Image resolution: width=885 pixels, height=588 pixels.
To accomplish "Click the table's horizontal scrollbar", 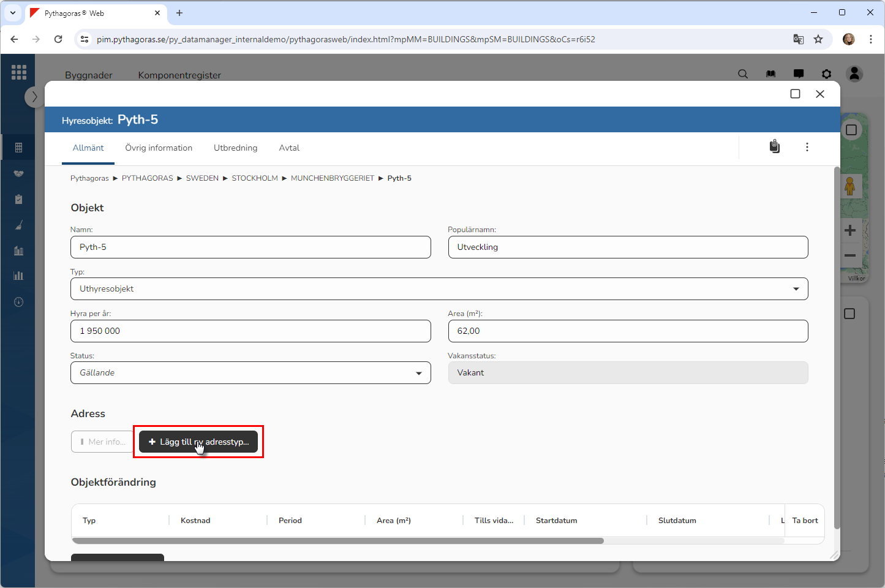I will (x=337, y=541).
